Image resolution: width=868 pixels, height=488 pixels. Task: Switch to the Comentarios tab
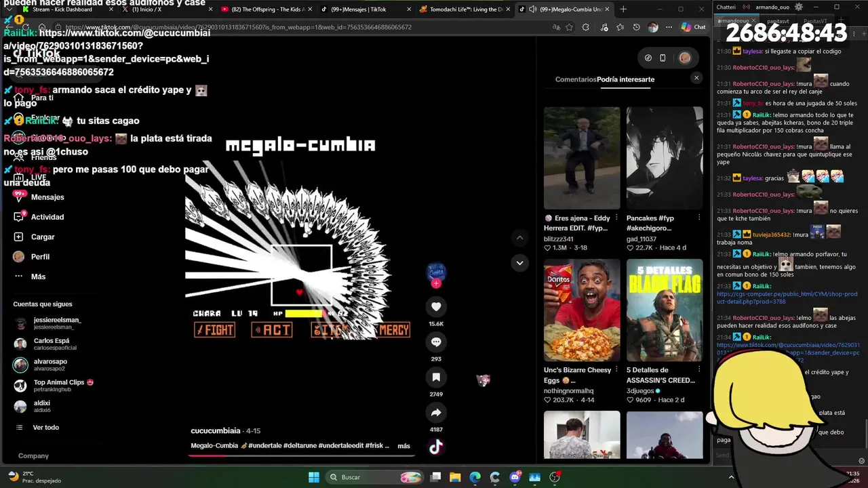(576, 79)
